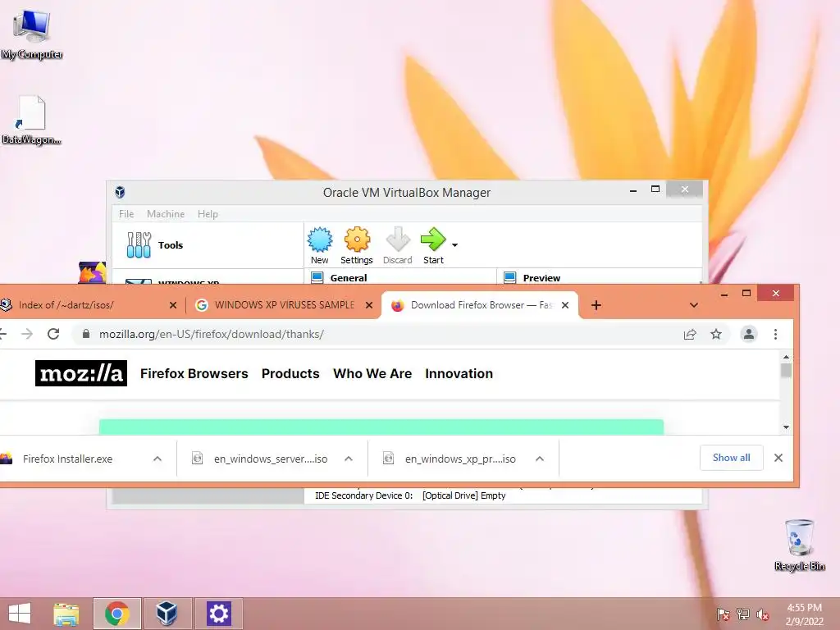This screenshot has height=630, width=840.
Task: Open Firefox Browsers navigation menu
Action: point(194,373)
